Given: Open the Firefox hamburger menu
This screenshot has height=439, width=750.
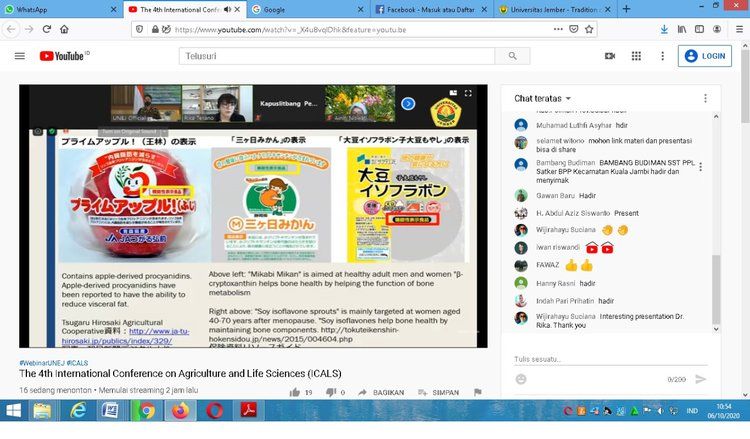Looking at the screenshot, I should 739,29.
